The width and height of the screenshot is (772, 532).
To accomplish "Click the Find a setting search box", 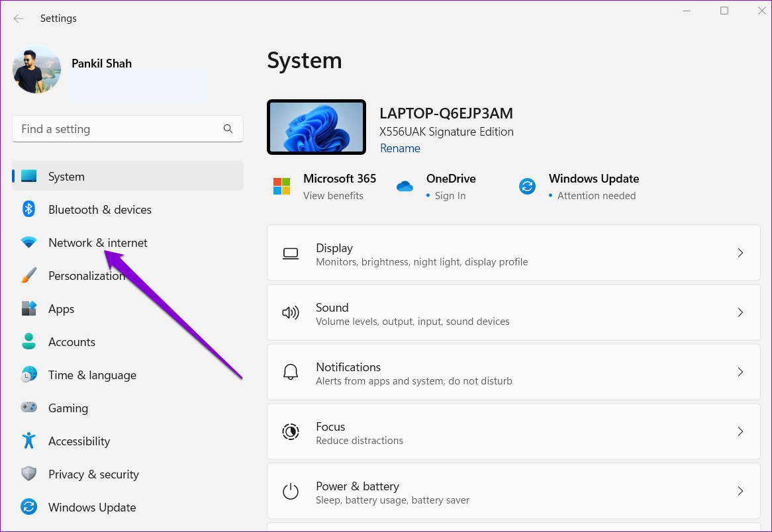I will [x=119, y=129].
